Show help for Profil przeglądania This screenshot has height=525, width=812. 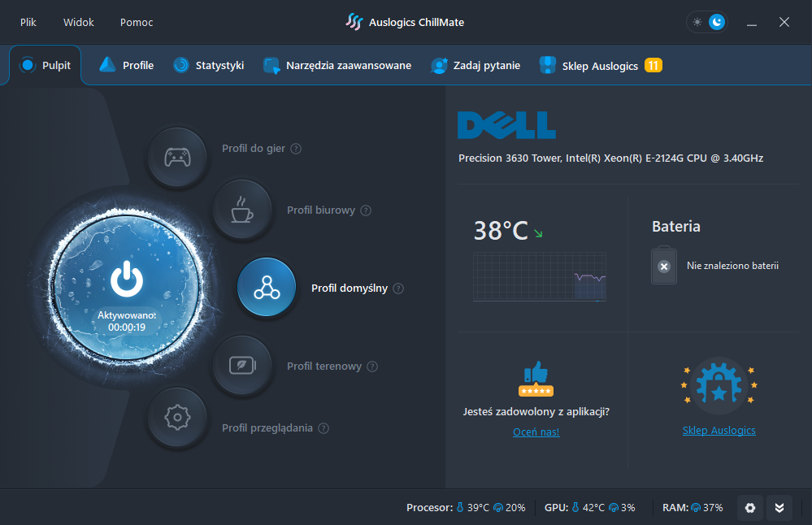[x=323, y=428]
